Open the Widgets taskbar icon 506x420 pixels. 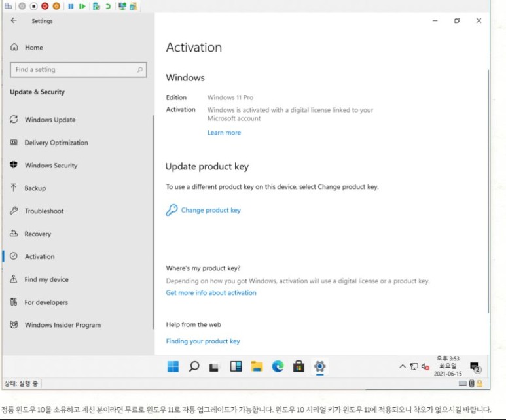pos(236,366)
